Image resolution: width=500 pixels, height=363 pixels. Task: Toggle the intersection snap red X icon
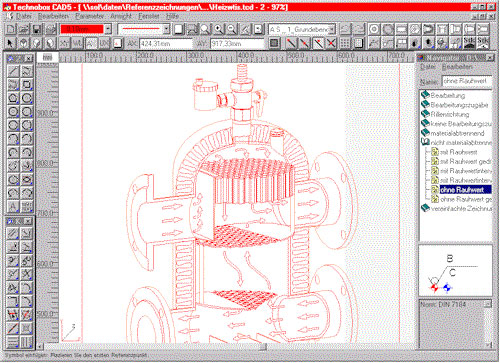331,43
